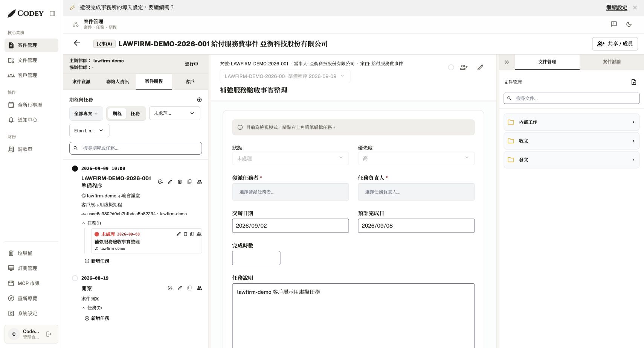Collapse 任務(0) under 開案
This screenshot has width=644, height=348.
[x=92, y=308]
